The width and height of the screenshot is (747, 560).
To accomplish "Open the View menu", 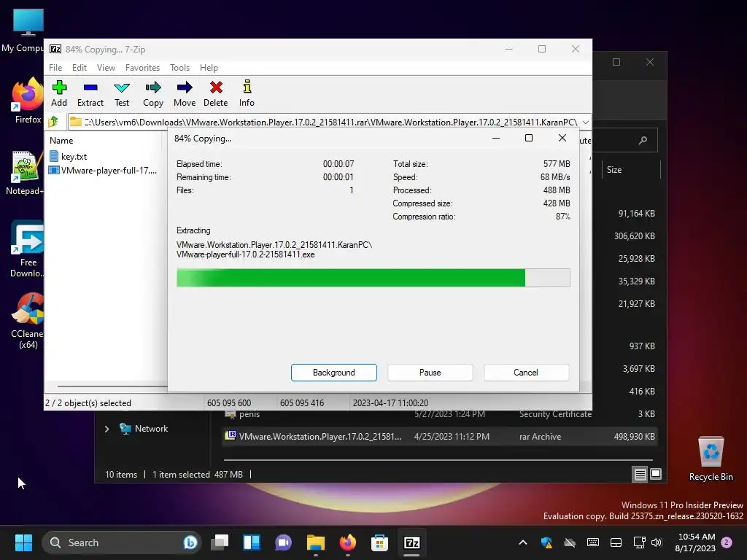I will click(106, 68).
